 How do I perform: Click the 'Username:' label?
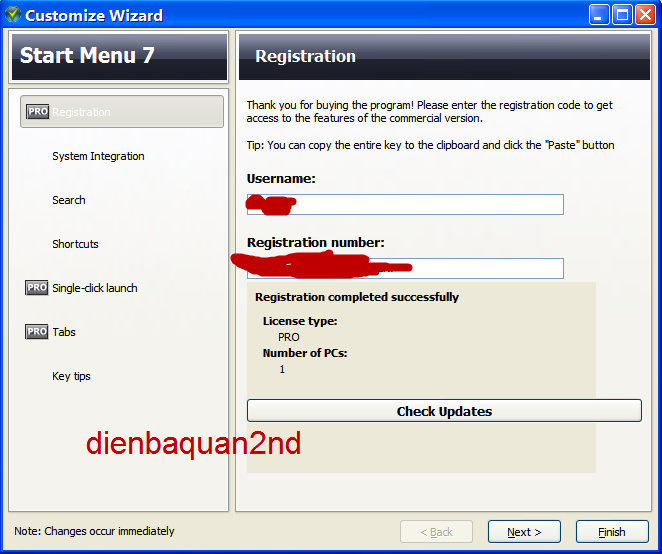tap(281, 179)
